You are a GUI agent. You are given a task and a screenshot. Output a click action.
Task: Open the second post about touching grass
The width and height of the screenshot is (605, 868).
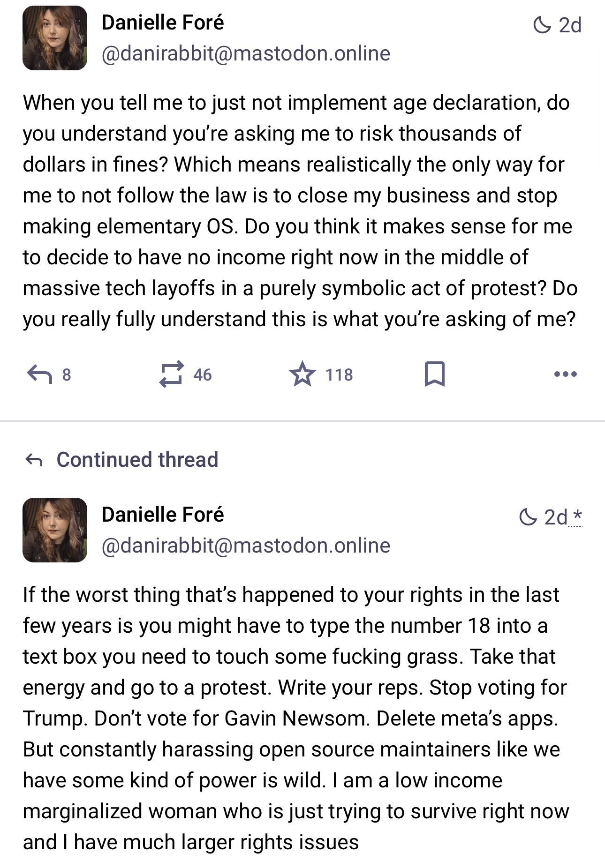pos(295,718)
